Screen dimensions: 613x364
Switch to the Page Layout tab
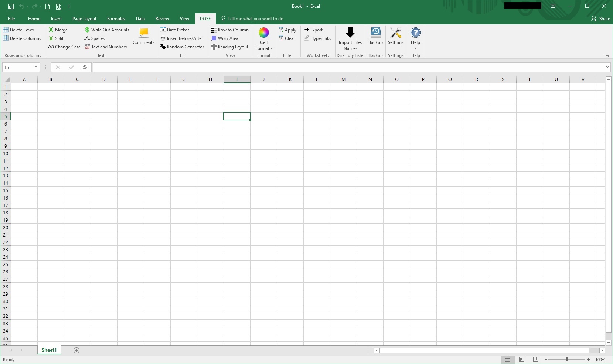84,18
